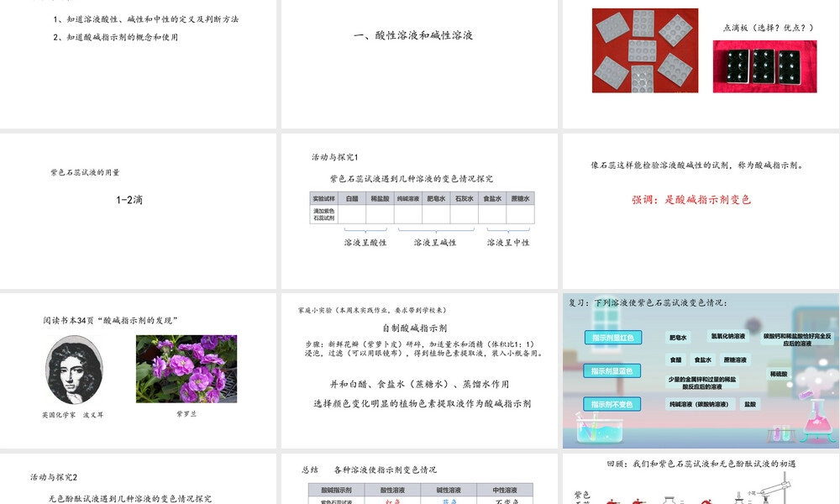Click the text 1-2滴

129,200
